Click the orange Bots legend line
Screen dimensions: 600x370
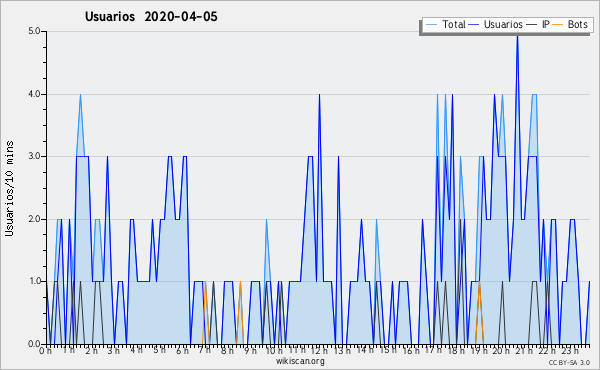pyautogui.click(x=558, y=24)
